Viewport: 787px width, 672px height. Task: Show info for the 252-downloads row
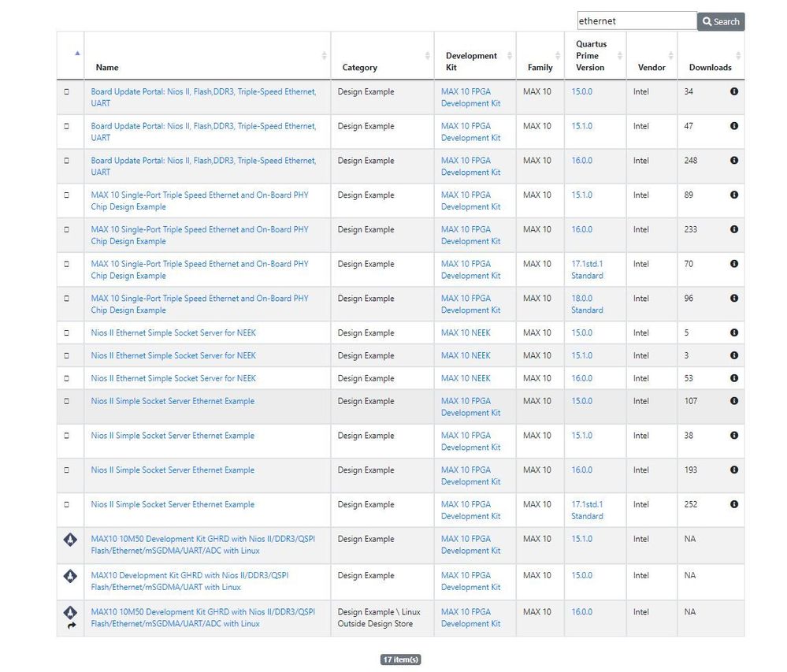click(x=734, y=505)
